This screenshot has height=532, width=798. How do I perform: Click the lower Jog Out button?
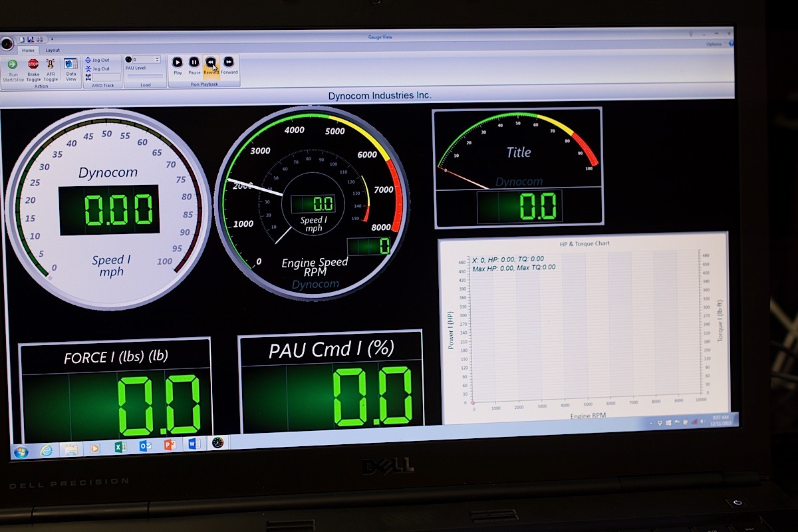pyautogui.click(x=97, y=68)
